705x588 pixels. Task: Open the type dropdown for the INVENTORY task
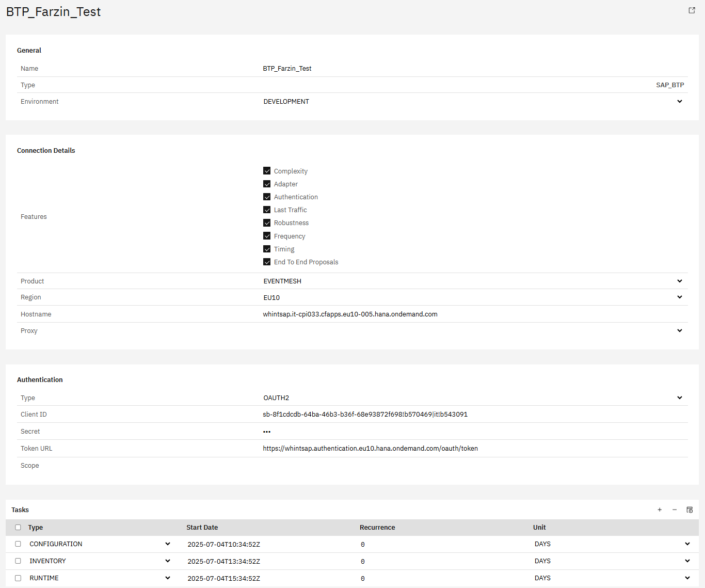pyautogui.click(x=168, y=561)
